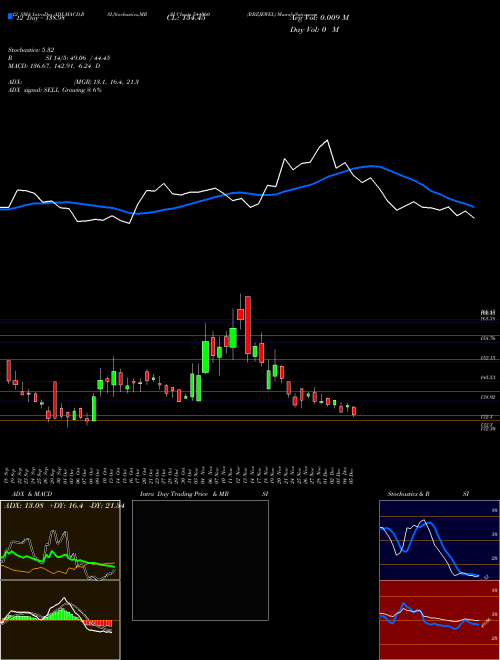Click the 'CL: 134.45' closing price text

coord(186,18)
